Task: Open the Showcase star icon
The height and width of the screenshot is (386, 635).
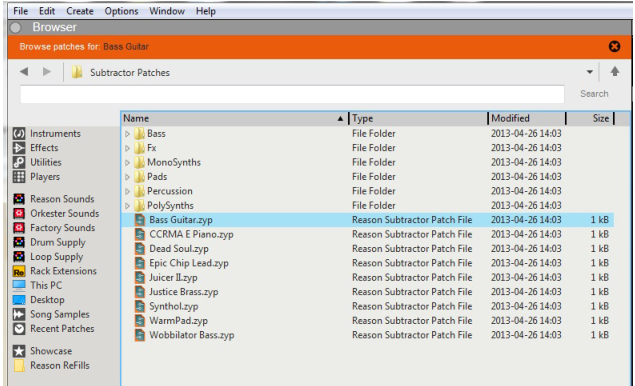Action: (19, 351)
